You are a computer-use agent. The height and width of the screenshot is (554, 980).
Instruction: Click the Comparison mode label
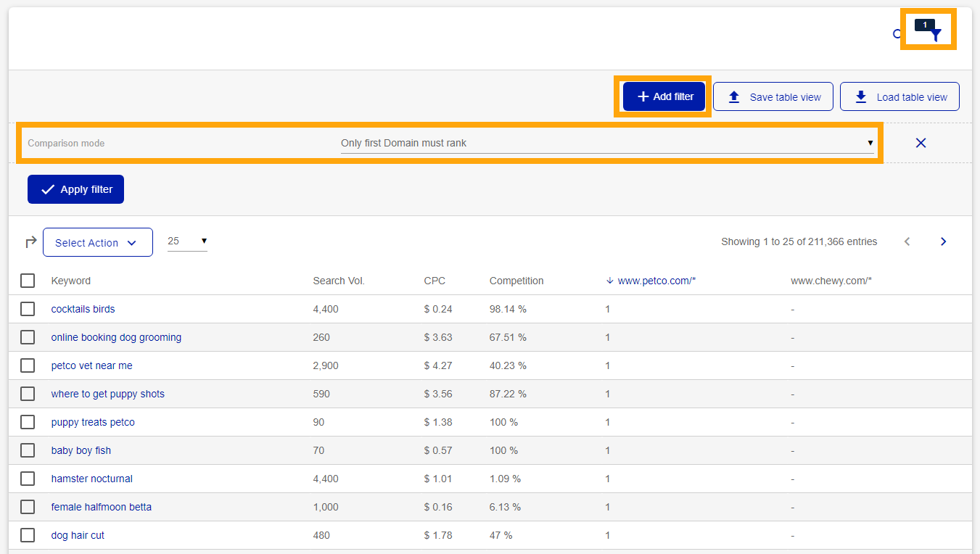[x=66, y=143]
